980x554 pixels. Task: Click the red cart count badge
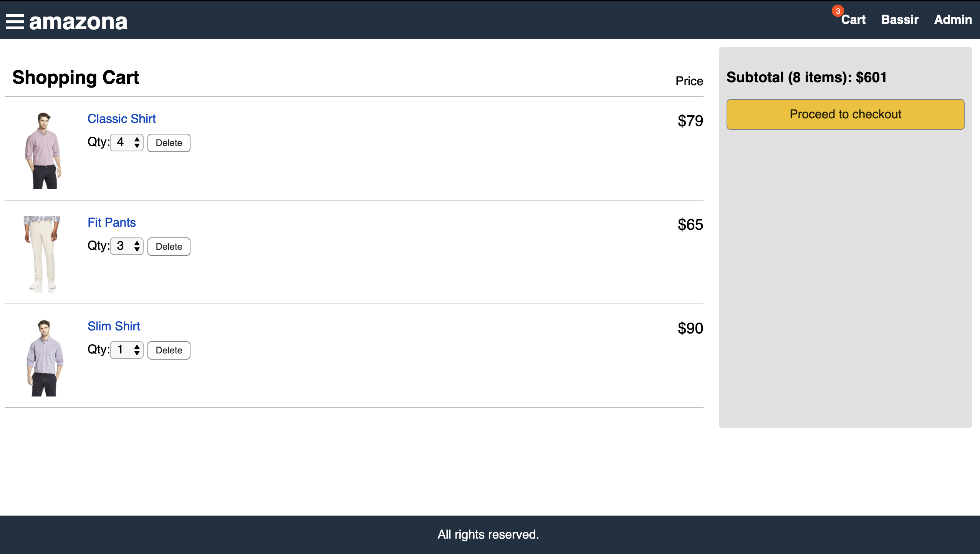click(x=838, y=11)
